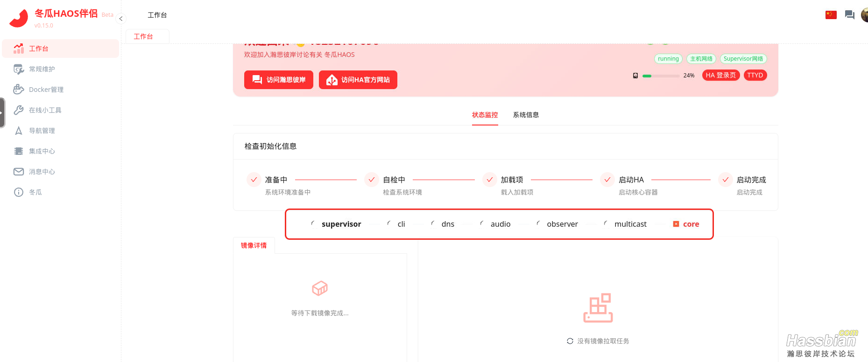Image resolution: width=868 pixels, height=362 pixels.
Task: Click the 24% disk usage value
Action: point(689,76)
